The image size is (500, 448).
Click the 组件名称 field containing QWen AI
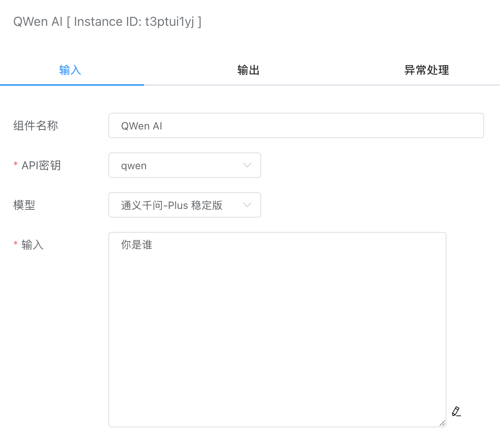pyautogui.click(x=296, y=126)
